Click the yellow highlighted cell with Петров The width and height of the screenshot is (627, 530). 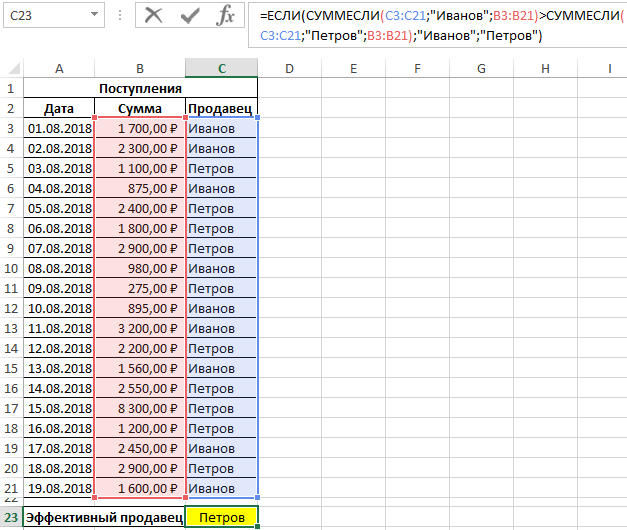point(221,517)
